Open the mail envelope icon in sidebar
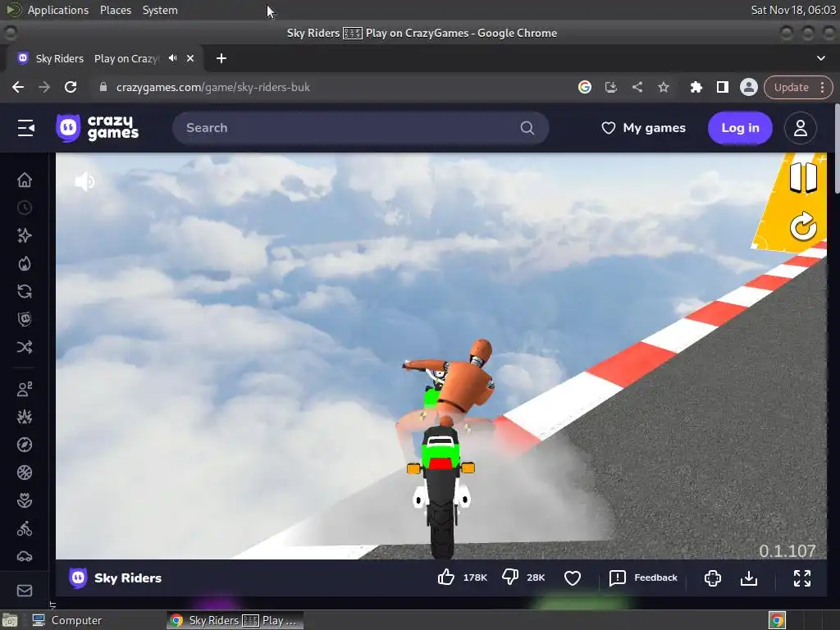This screenshot has height=630, width=840. [x=25, y=591]
